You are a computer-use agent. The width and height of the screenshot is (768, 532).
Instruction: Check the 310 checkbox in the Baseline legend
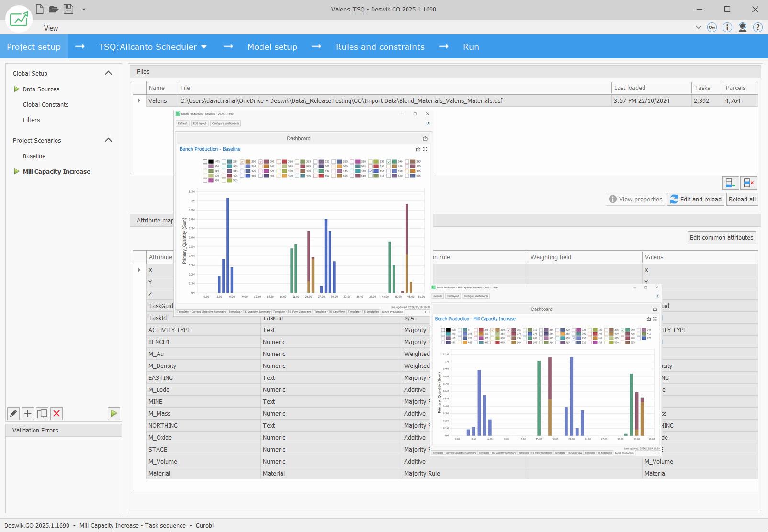coord(279,161)
